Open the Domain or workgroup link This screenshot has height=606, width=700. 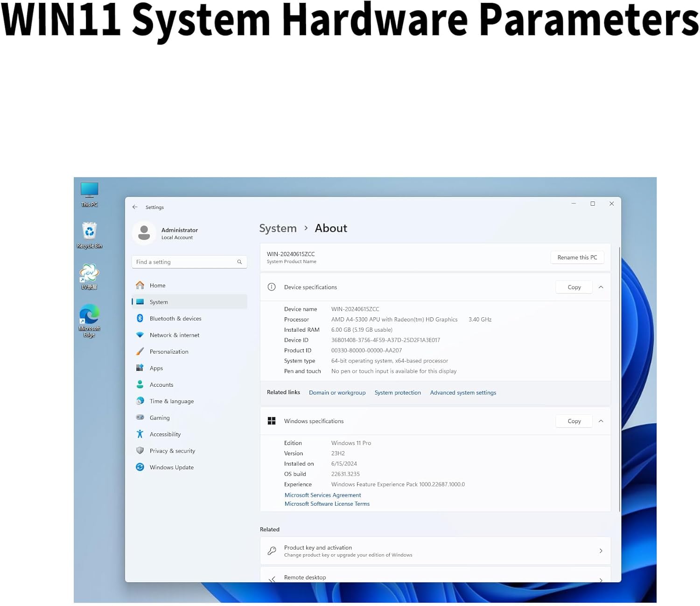coord(337,393)
